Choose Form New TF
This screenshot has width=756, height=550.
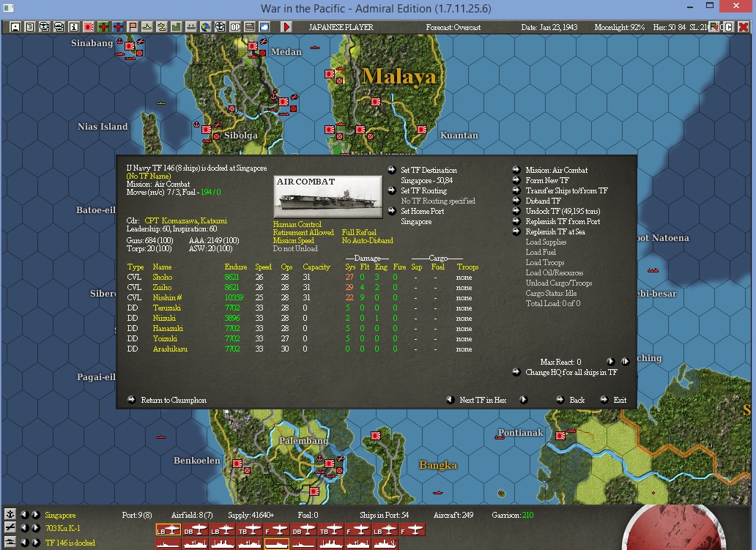(547, 180)
